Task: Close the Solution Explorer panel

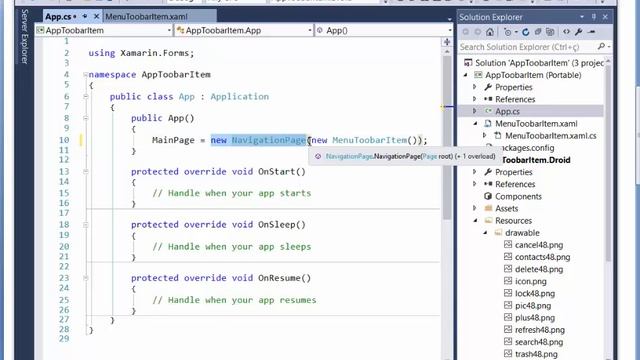Action: point(605,17)
